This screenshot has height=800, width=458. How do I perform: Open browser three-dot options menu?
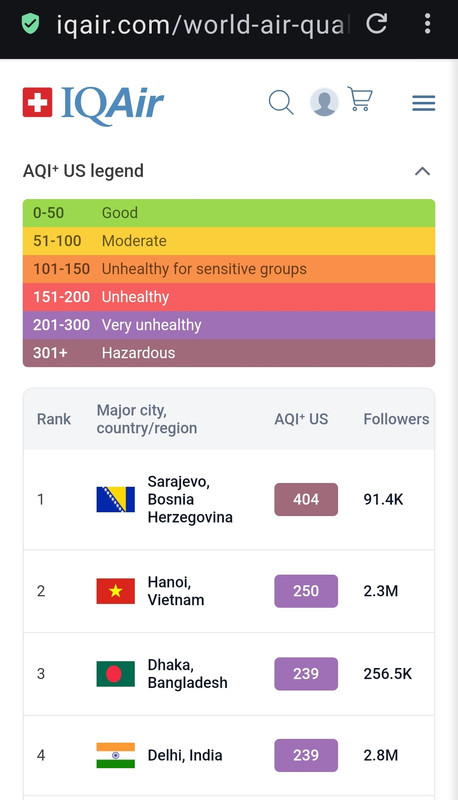tap(427, 23)
